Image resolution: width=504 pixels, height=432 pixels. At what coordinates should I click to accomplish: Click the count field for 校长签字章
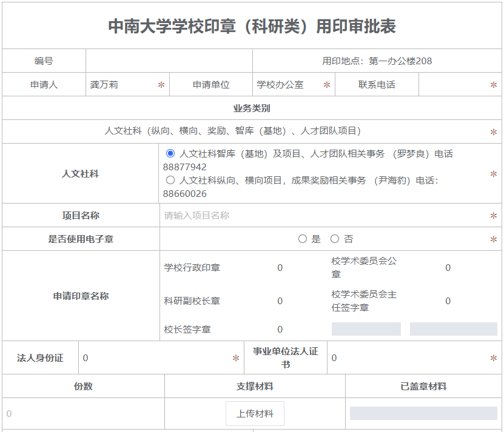pos(280,329)
